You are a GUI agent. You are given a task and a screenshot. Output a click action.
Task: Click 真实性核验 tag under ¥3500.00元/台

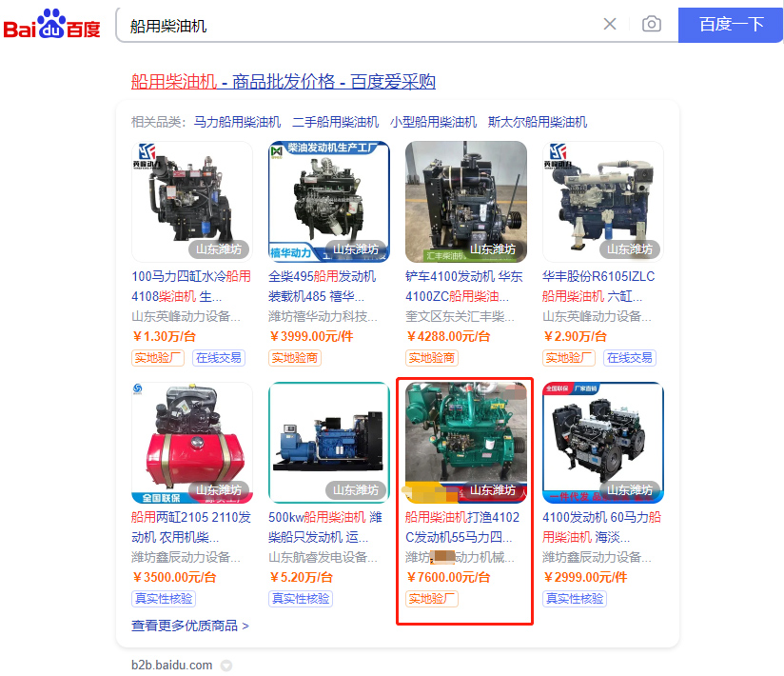point(164,599)
